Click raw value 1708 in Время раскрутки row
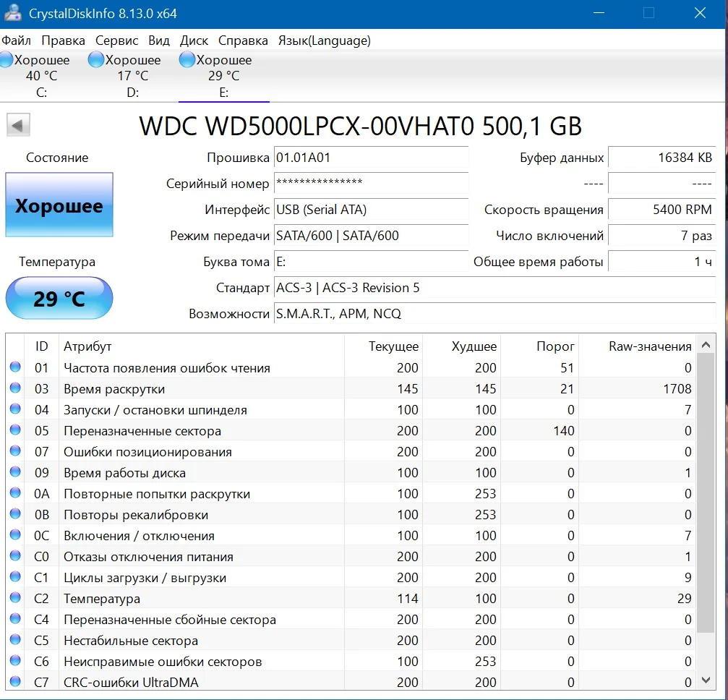The width and height of the screenshot is (728, 700). point(677,389)
